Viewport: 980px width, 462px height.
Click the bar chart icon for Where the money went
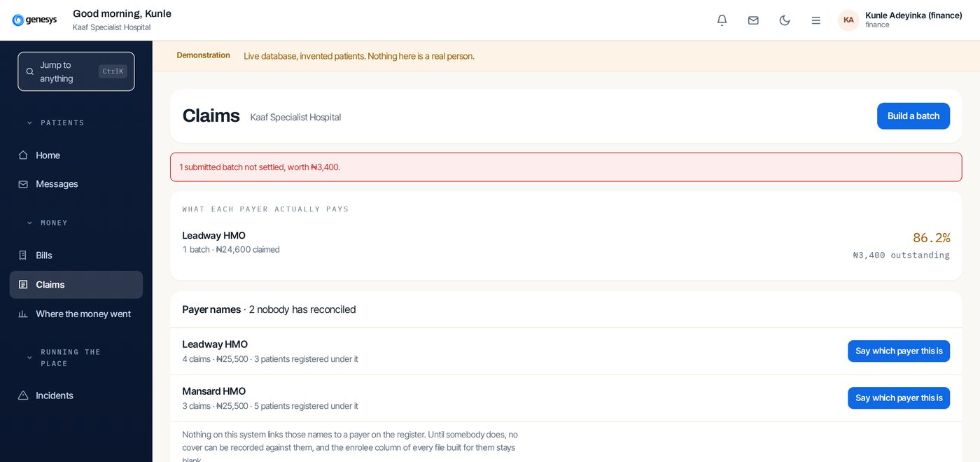23,314
